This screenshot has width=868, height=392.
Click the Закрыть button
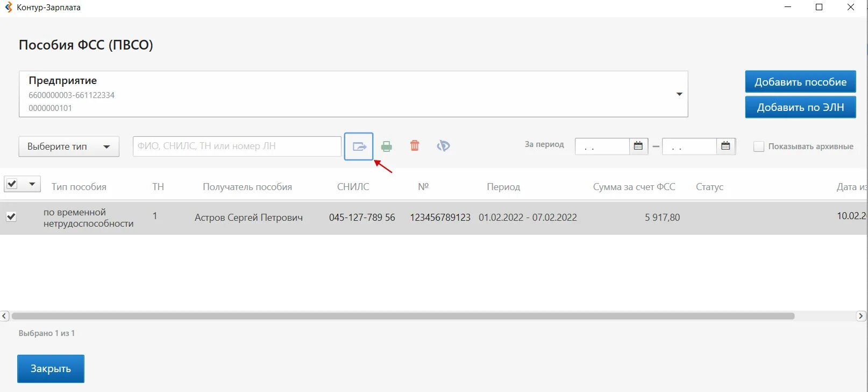(51, 369)
